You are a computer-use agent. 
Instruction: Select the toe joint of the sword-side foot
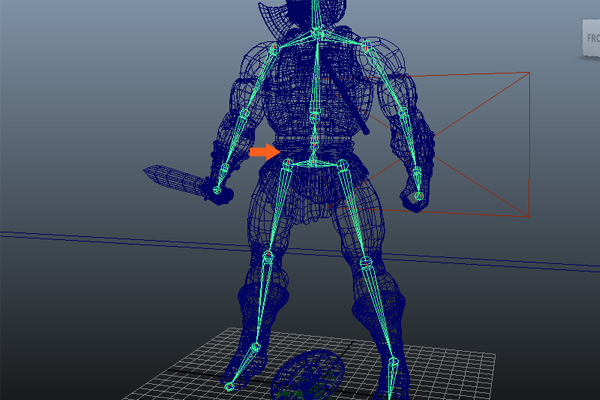click(229, 387)
